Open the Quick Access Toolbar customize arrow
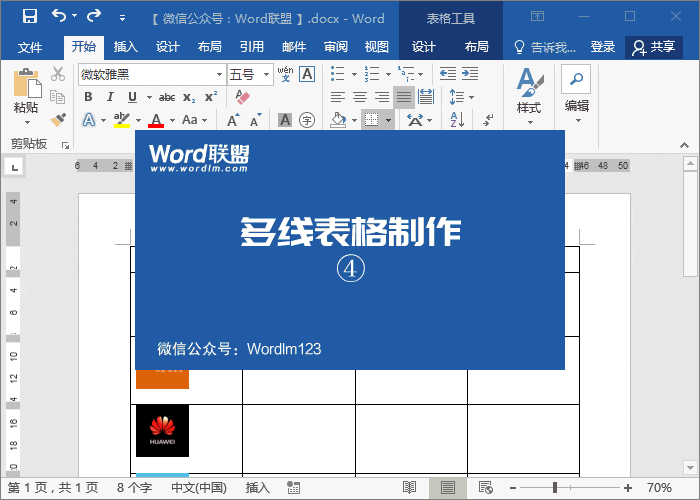The width and height of the screenshot is (700, 500). [122, 18]
